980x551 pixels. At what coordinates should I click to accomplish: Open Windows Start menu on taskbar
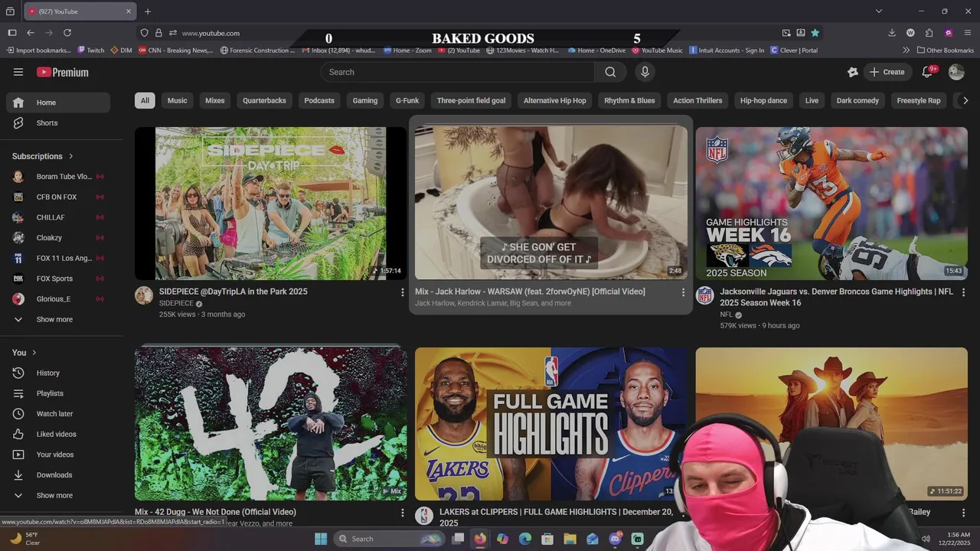point(321,539)
